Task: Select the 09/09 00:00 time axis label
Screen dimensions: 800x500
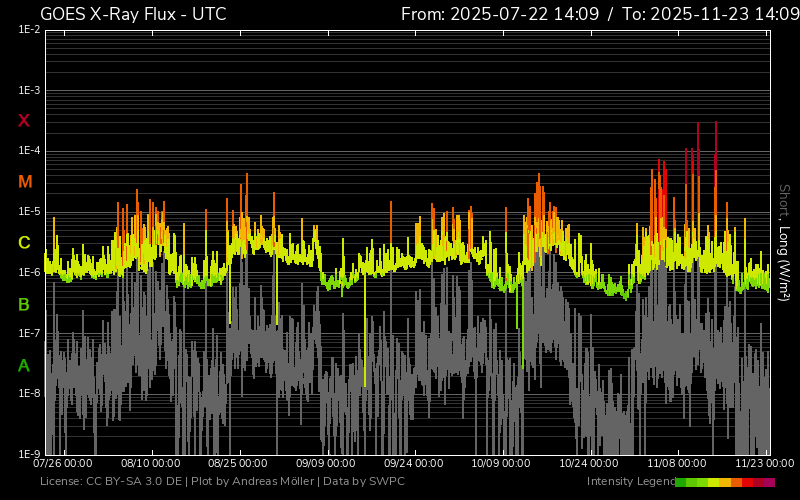Action: click(x=325, y=464)
